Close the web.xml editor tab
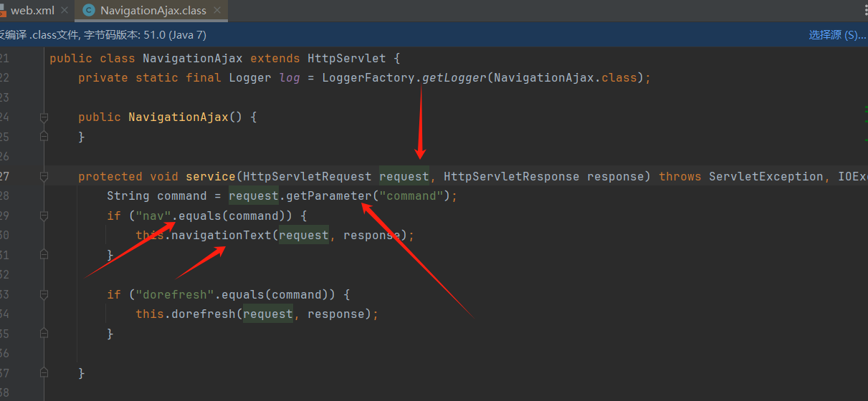The width and height of the screenshot is (868, 401). [65, 11]
